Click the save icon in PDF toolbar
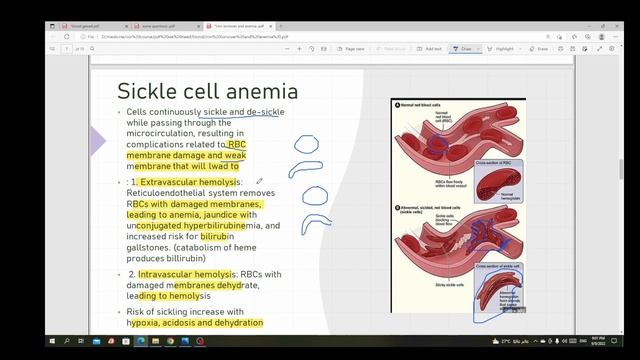This screenshot has height=360, width=640. [573, 49]
